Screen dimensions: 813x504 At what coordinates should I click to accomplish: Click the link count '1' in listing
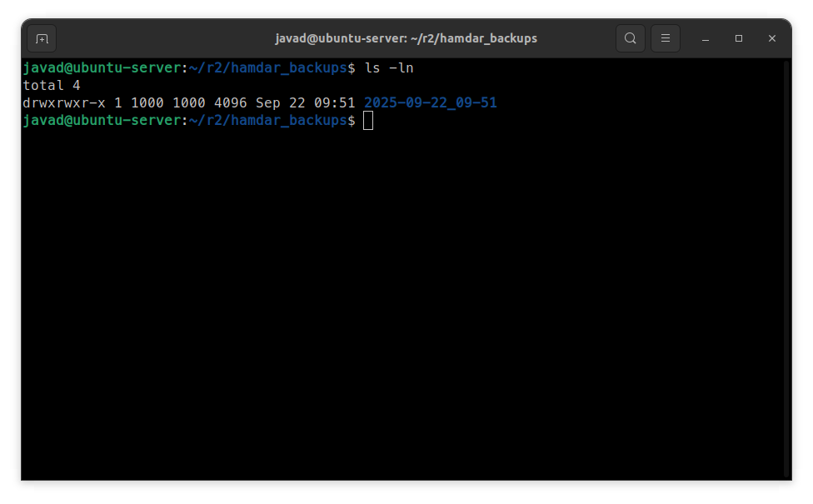118,103
